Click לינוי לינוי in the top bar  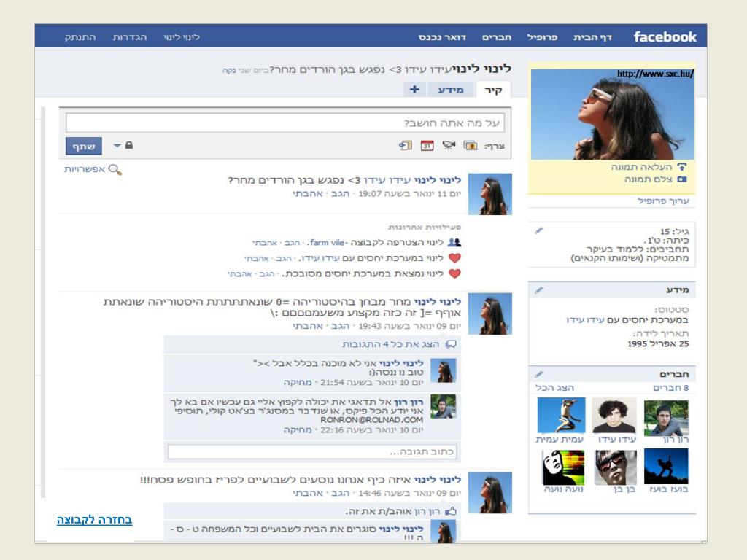point(182,37)
